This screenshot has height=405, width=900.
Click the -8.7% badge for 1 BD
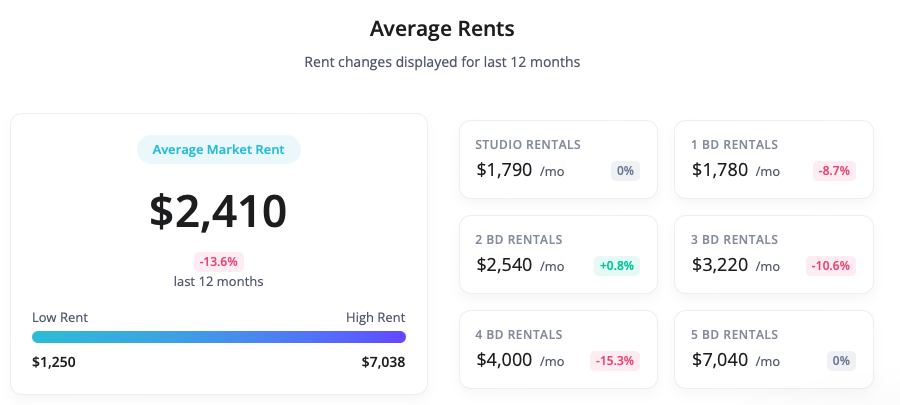click(x=833, y=171)
